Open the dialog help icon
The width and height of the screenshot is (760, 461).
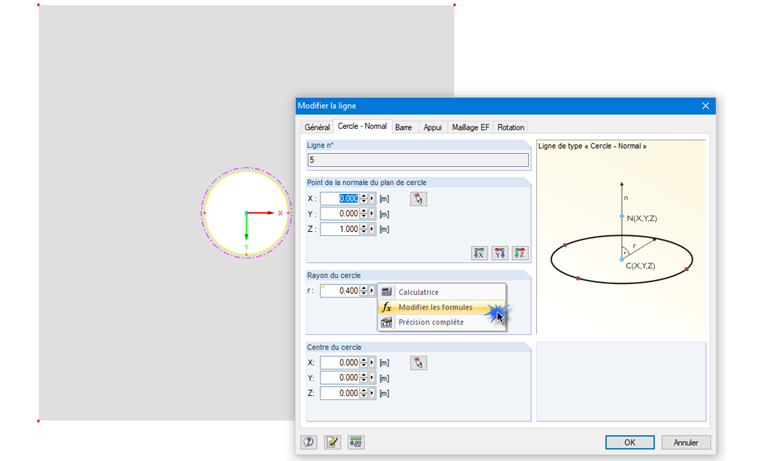(309, 442)
